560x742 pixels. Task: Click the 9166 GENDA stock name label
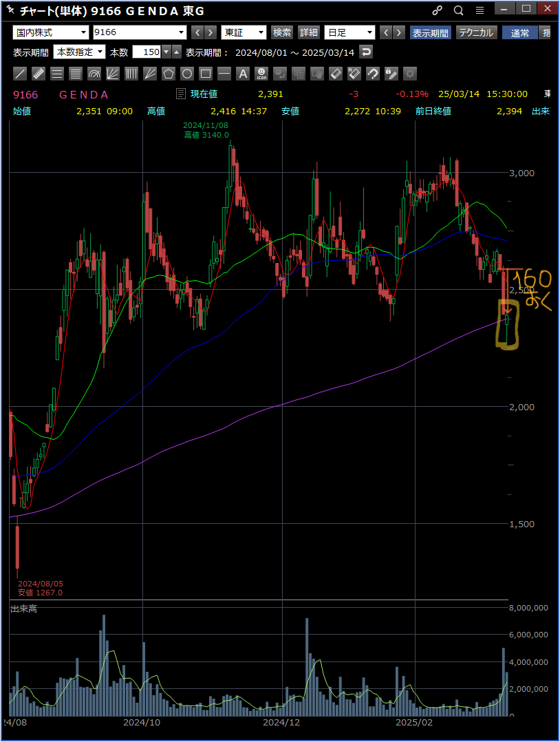[x=61, y=95]
